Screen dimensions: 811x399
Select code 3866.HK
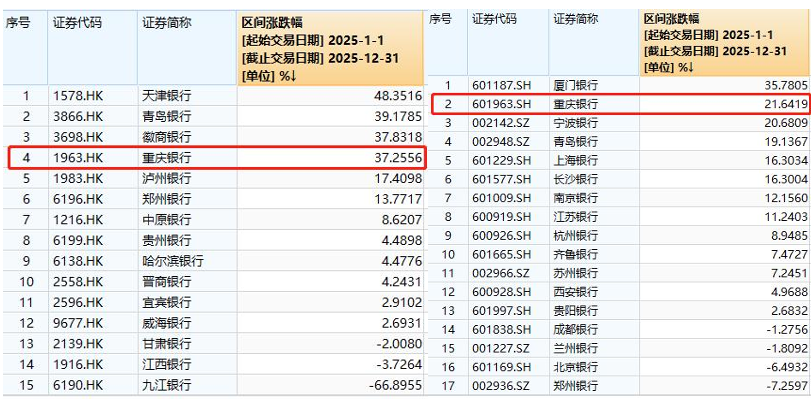pos(78,116)
